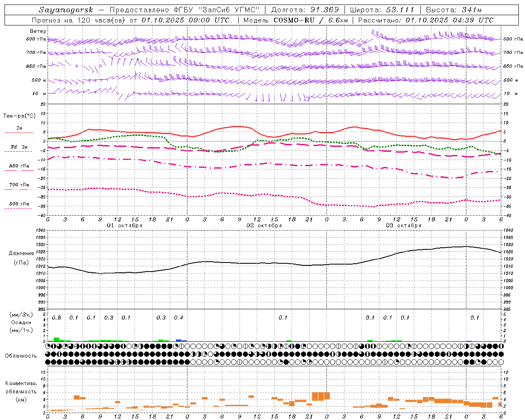
Task: Click the Ветер panel label
Action: pyautogui.click(x=38, y=31)
